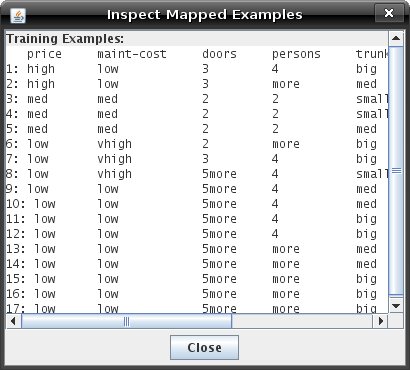
Task: Click 5more doors value in row 8
Action: click(x=219, y=174)
